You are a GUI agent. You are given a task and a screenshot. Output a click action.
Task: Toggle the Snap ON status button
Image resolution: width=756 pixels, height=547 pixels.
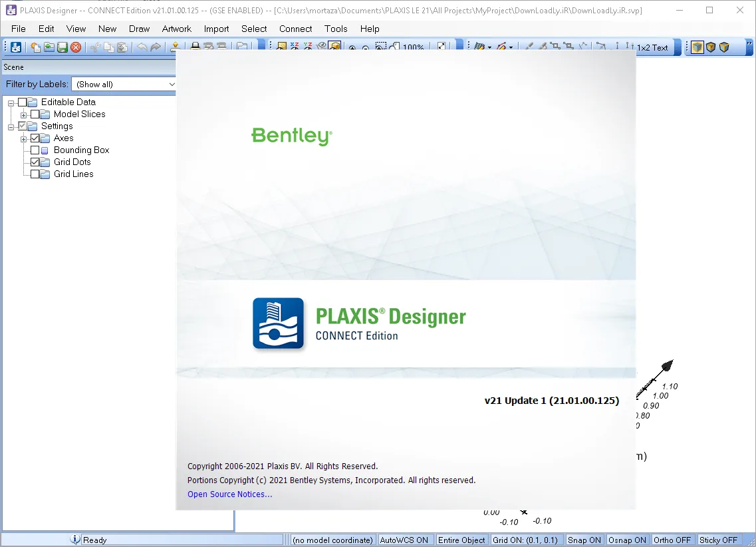point(584,540)
